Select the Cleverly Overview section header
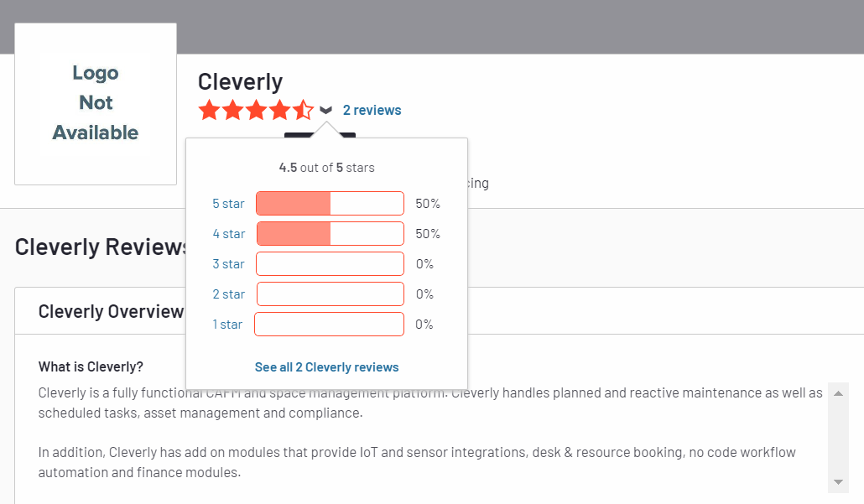 point(111,310)
